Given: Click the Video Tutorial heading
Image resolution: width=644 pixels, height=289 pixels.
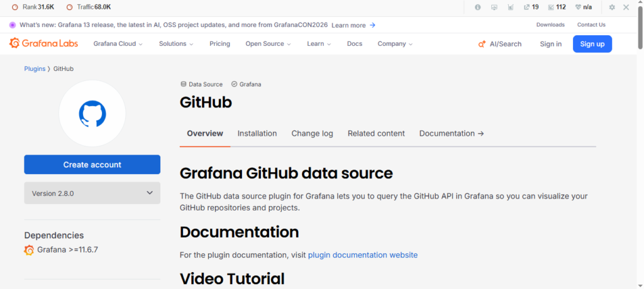Looking at the screenshot, I should [x=232, y=279].
